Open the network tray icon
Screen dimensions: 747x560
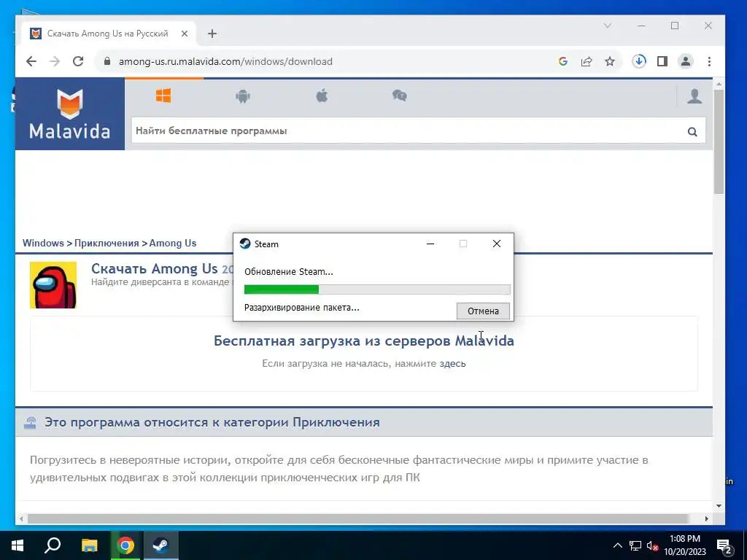tap(635, 545)
